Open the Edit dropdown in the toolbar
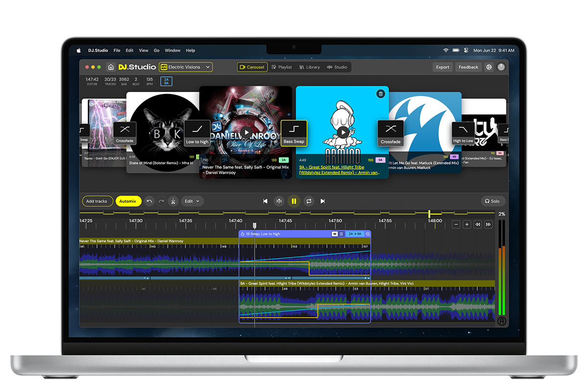This screenshot has height=382, width=588. pos(192,201)
